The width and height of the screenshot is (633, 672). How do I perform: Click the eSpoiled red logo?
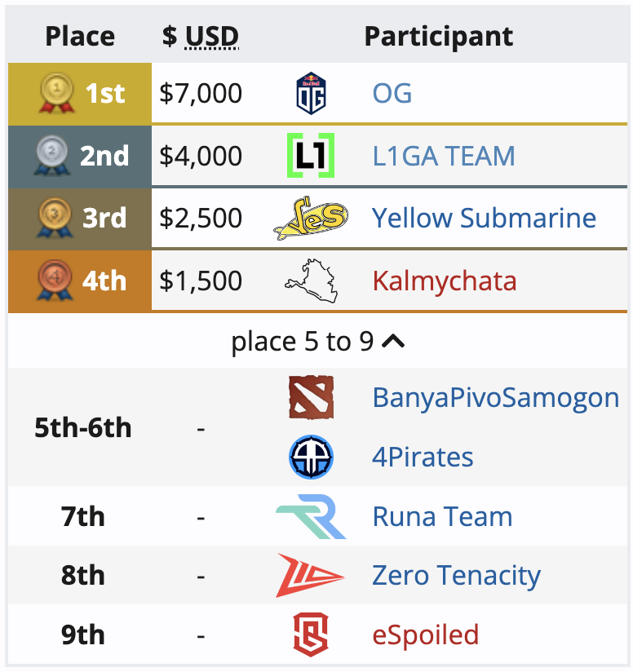click(311, 634)
